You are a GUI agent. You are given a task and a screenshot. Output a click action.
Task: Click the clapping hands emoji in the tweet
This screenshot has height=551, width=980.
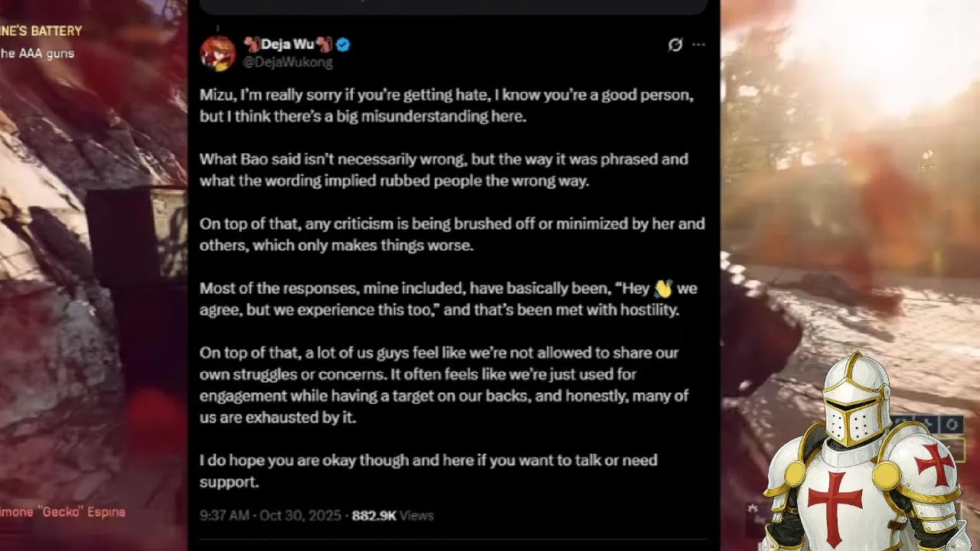click(x=663, y=289)
